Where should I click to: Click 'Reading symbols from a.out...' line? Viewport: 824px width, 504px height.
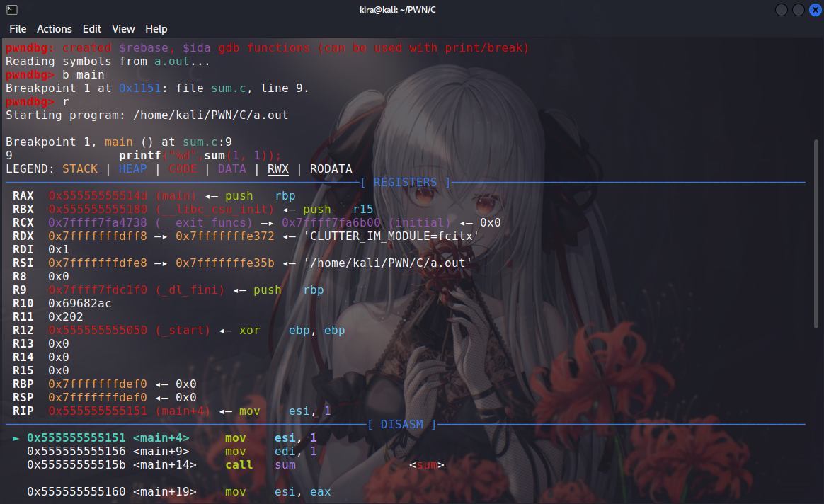pos(108,62)
